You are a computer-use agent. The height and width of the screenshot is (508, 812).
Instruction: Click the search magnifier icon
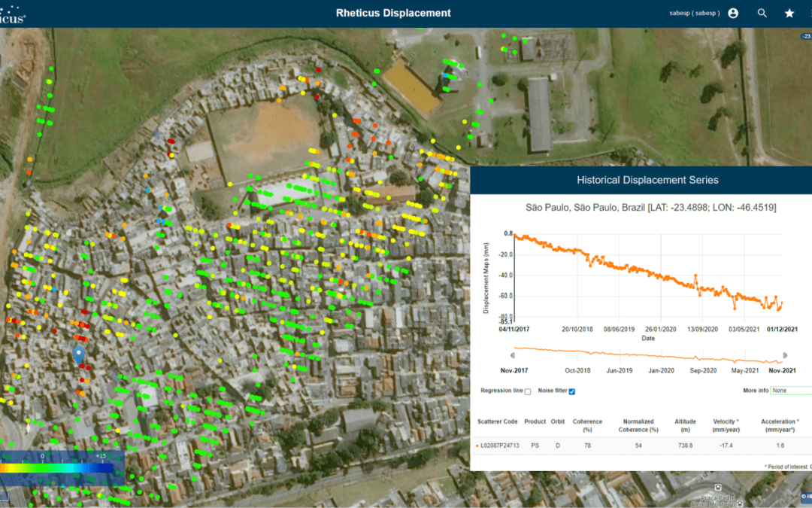coord(762,14)
